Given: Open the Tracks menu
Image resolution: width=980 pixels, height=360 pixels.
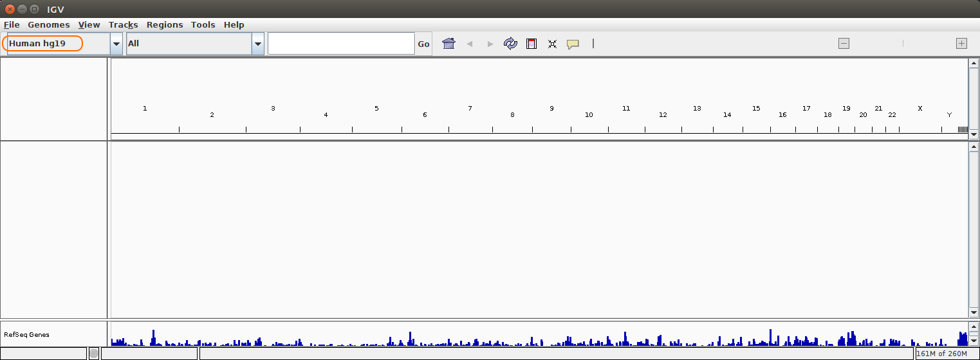Looking at the screenshot, I should [124, 25].
